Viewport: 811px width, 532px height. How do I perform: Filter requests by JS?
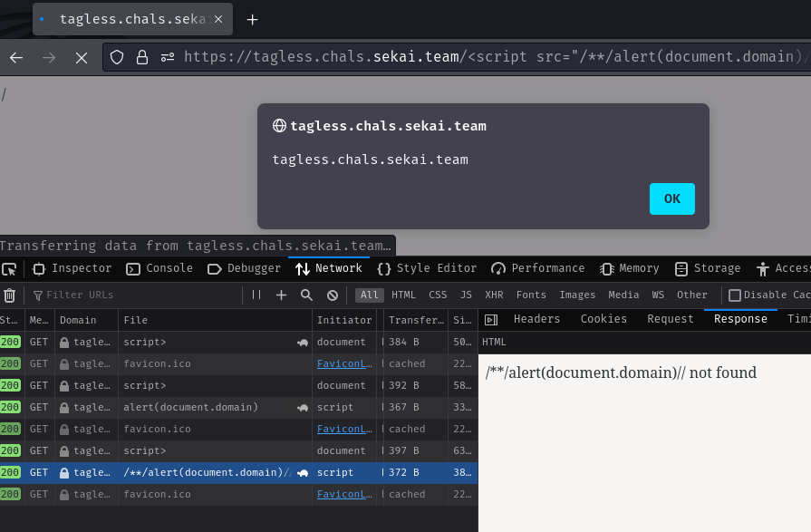[466, 295]
